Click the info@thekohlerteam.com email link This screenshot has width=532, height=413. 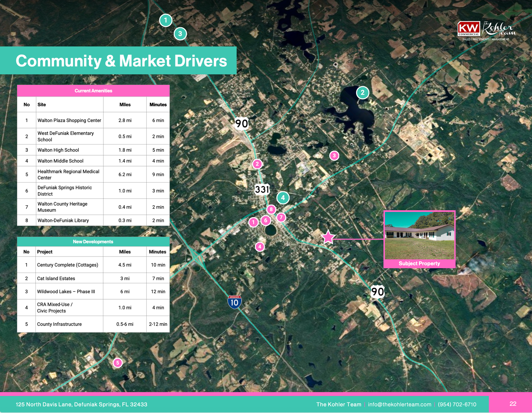pos(399,404)
